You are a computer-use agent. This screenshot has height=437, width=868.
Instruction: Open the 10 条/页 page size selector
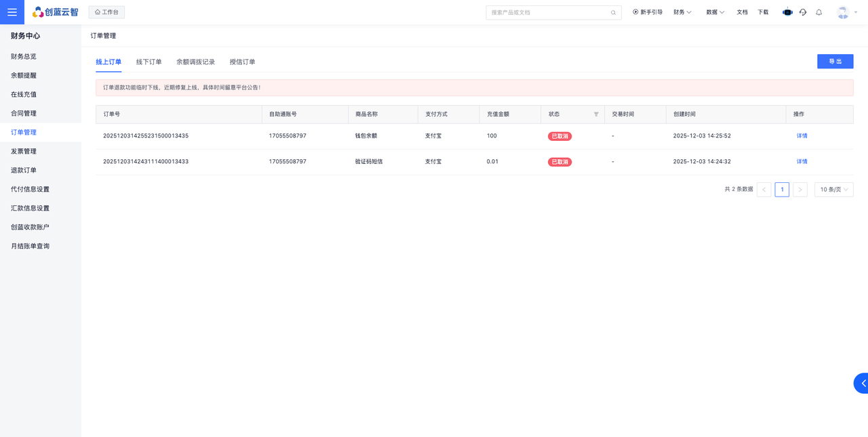pyautogui.click(x=833, y=190)
